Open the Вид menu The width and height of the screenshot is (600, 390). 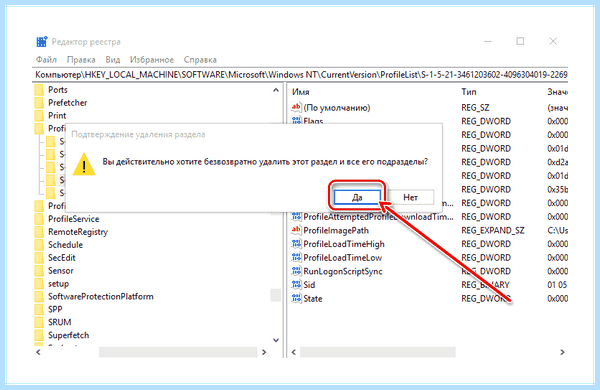tap(113, 60)
